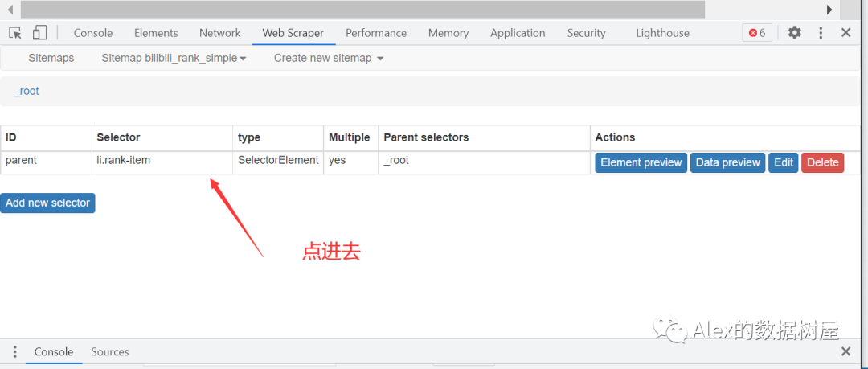This screenshot has width=868, height=369.
Task: Expand Sitemap bilibili_rank_simple dropdown
Action: (x=174, y=58)
